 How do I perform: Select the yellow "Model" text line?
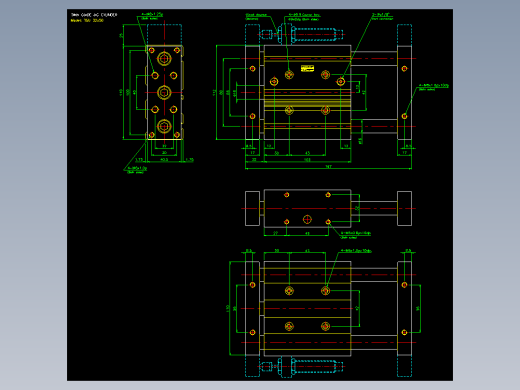[87, 20]
